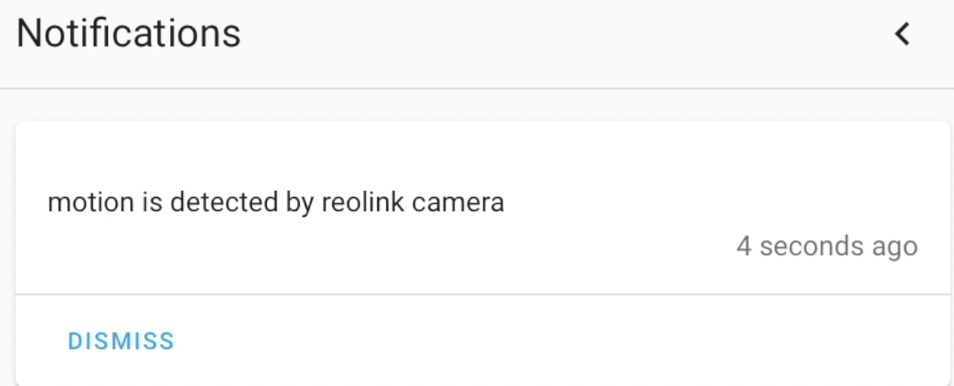Hide the Notifications sidebar via the chevron icon
Viewport: 954px width, 386px height.
[x=903, y=33]
